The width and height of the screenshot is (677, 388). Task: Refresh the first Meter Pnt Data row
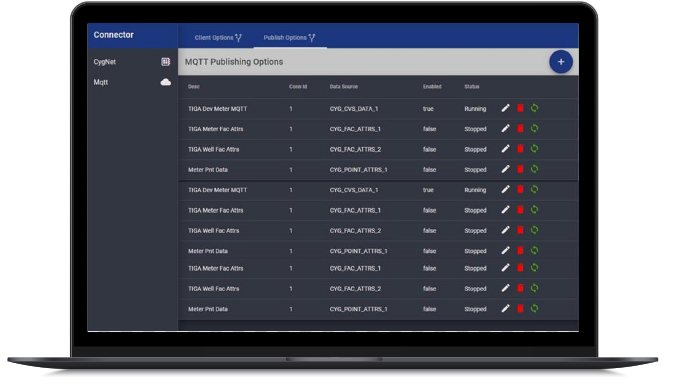click(x=534, y=169)
